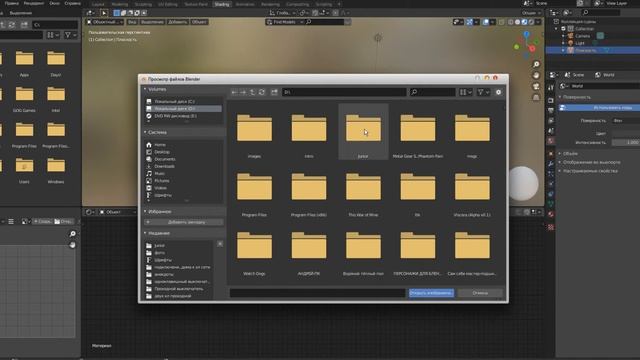This screenshot has width=640, height=360.
Task: Select the select-box tool arrow in header
Action: coord(104,13)
